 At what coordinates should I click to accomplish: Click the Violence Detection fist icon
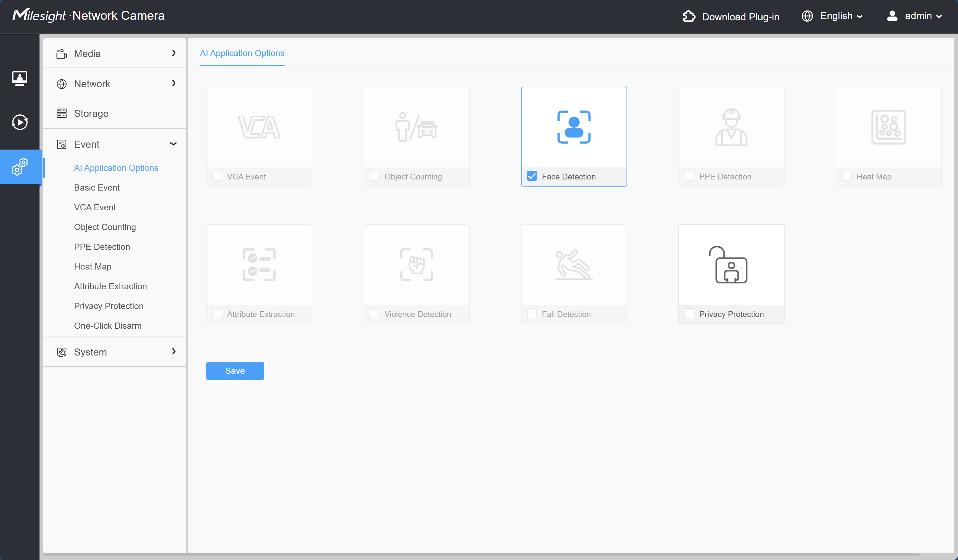click(416, 265)
